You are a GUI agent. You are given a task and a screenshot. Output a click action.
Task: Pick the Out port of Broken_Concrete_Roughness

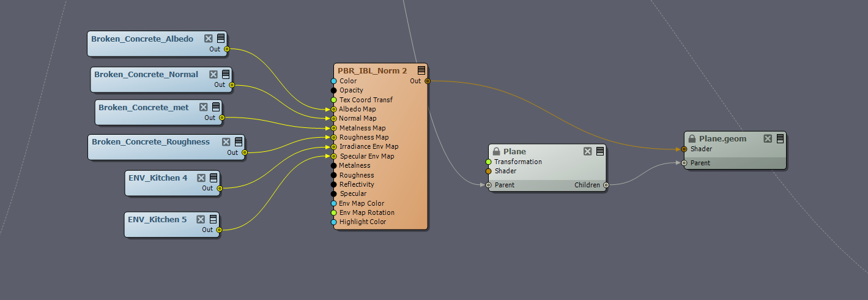pyautogui.click(x=244, y=152)
